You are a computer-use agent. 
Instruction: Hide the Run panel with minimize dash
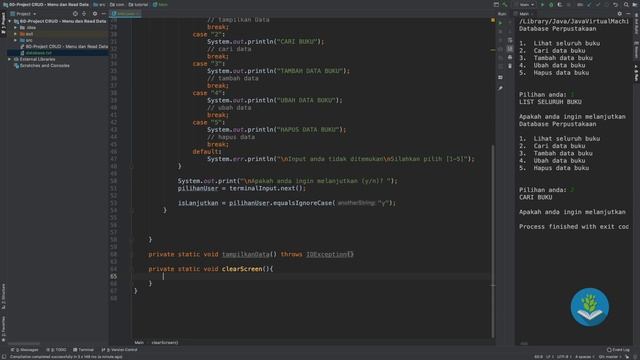628,13
